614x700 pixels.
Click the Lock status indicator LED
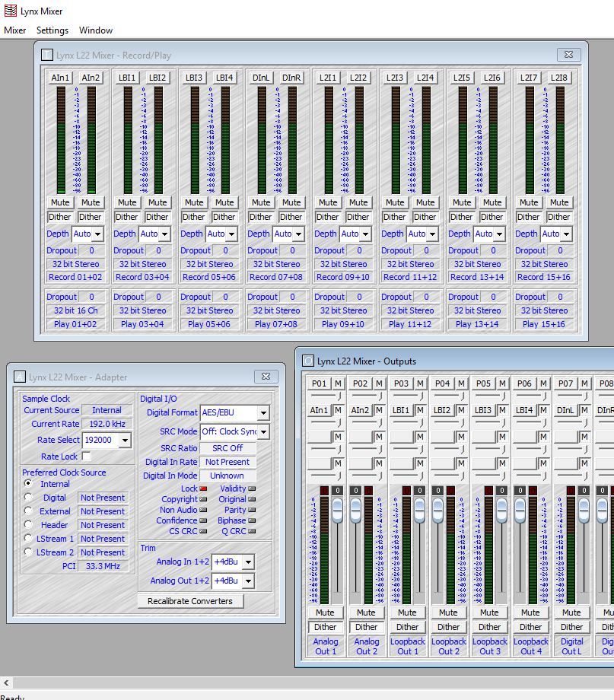[203, 488]
